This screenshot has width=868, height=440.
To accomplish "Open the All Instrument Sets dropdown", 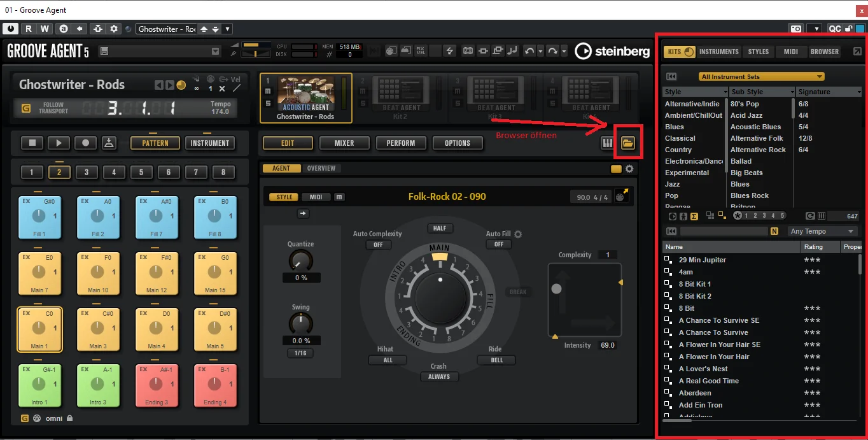I will [x=761, y=76].
